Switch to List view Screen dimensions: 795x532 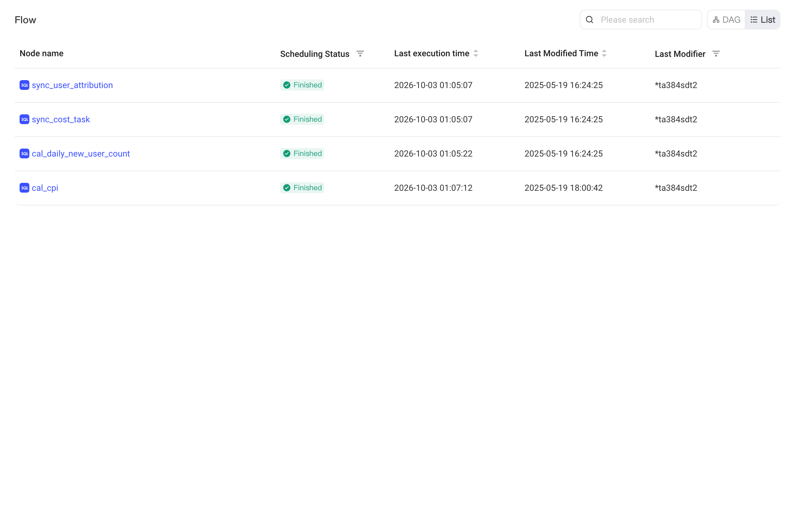[762, 20]
